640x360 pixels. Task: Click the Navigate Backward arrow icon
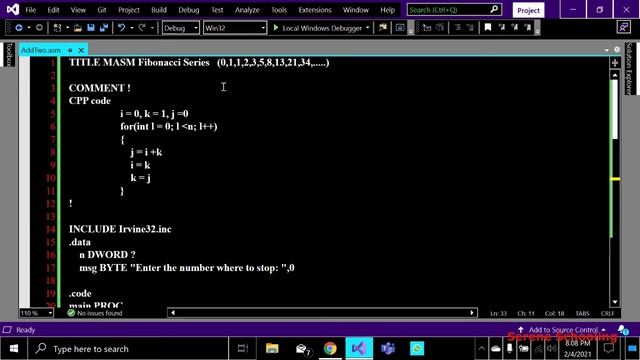click(x=19, y=28)
